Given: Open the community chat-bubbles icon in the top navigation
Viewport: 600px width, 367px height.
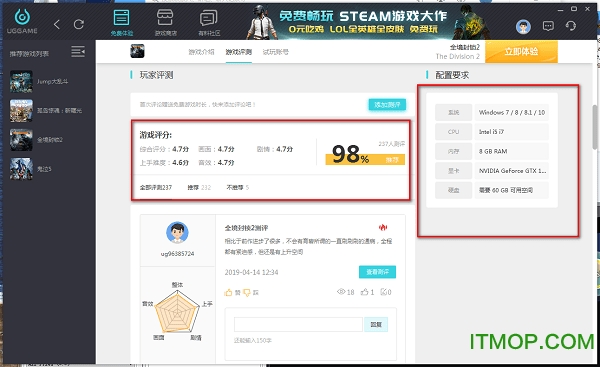Looking at the screenshot, I should (209, 23).
